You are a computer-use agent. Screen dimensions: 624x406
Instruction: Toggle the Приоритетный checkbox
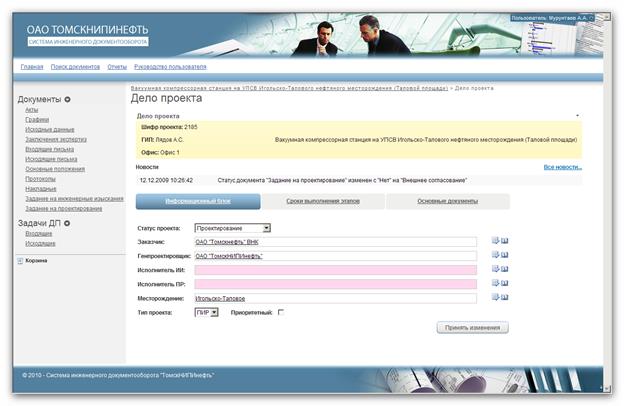pyautogui.click(x=281, y=313)
